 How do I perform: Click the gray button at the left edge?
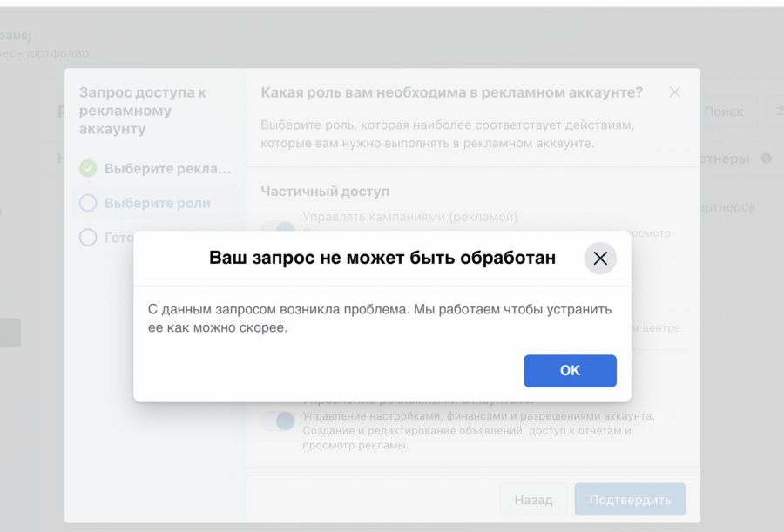10,333
